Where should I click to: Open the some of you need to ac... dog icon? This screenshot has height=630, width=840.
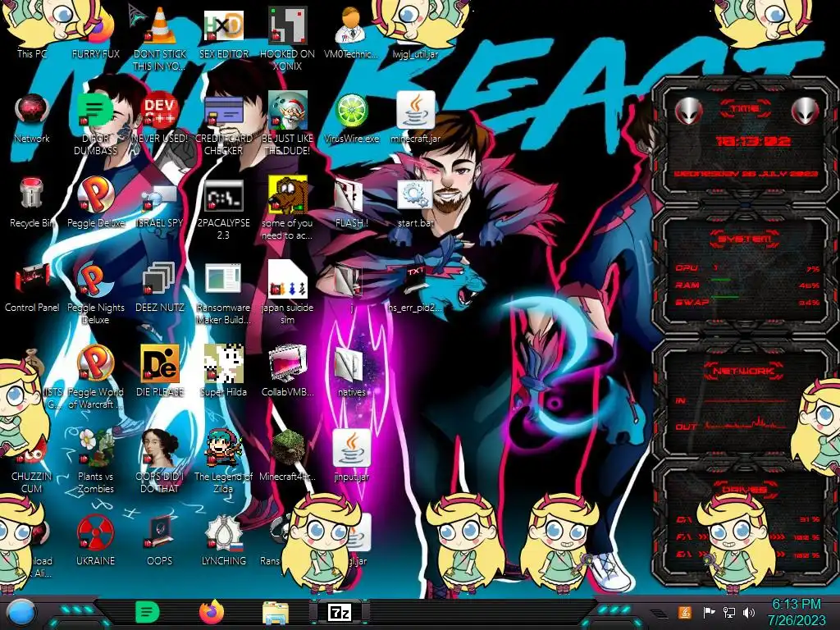[x=288, y=194]
